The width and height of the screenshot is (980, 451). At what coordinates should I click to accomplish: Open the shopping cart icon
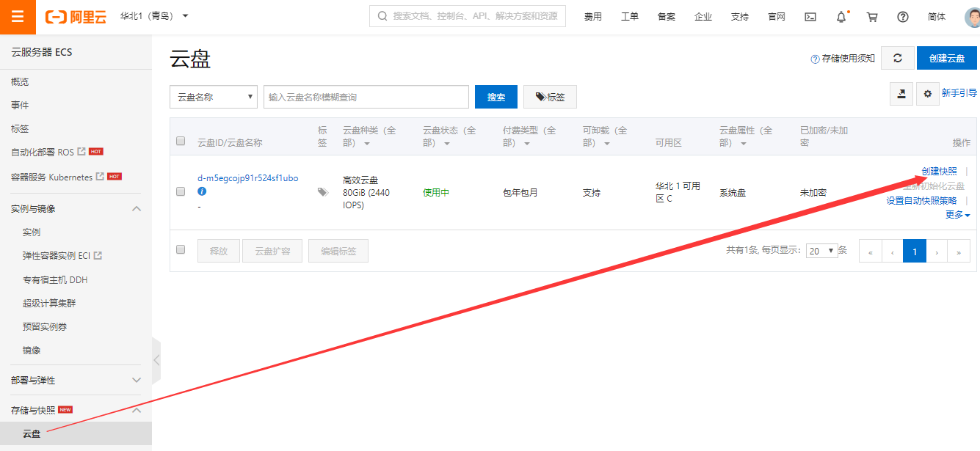pyautogui.click(x=872, y=17)
